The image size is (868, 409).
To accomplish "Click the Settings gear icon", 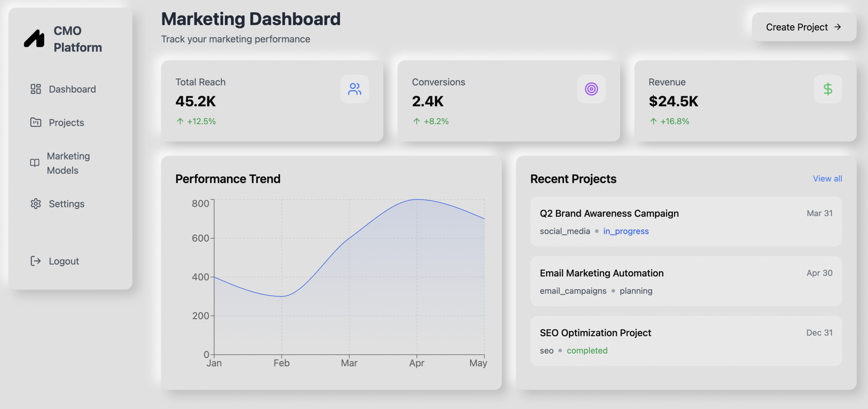I will click(x=36, y=204).
